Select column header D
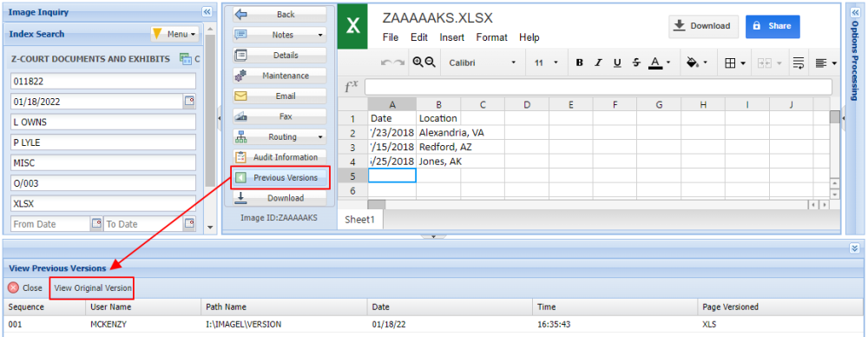Screen dimensions: 868x337 pos(527,104)
